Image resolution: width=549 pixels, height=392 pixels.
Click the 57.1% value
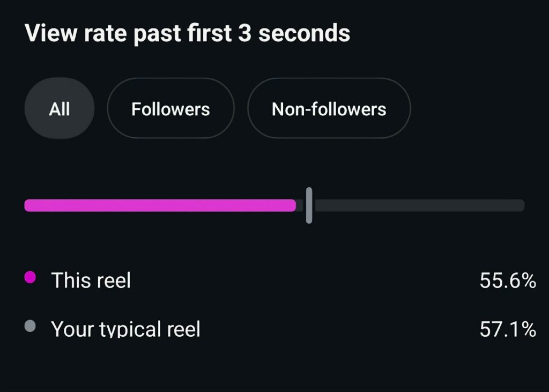click(507, 329)
